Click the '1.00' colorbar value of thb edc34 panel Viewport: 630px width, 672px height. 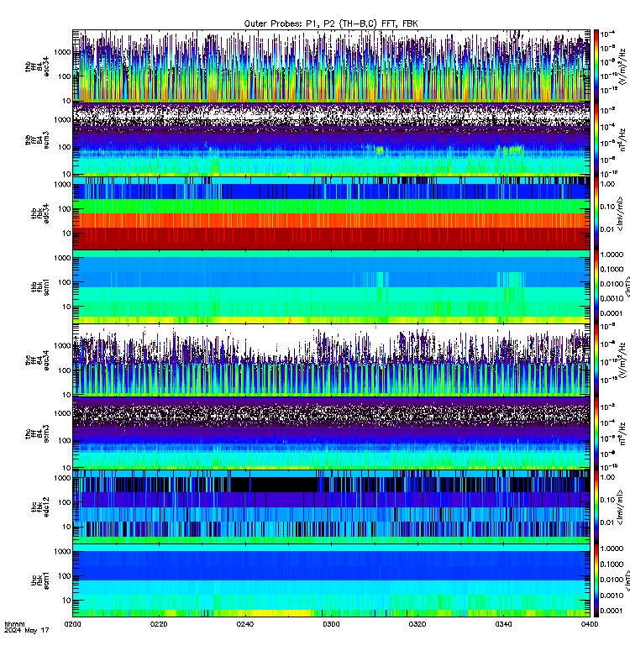[x=607, y=184]
